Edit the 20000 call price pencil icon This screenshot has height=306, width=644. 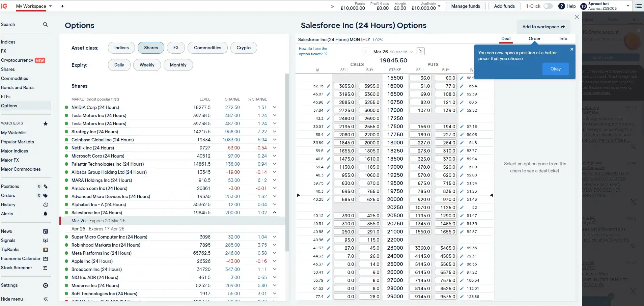click(x=328, y=199)
